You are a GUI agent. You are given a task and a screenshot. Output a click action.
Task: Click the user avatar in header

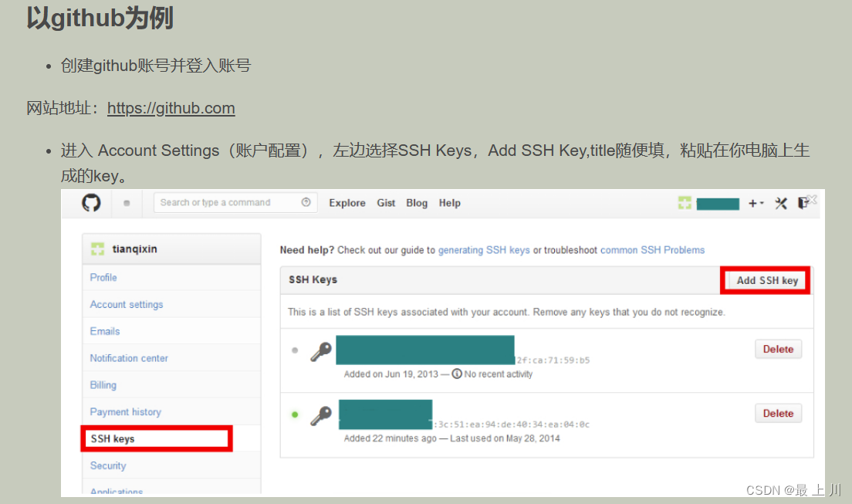[x=685, y=203]
